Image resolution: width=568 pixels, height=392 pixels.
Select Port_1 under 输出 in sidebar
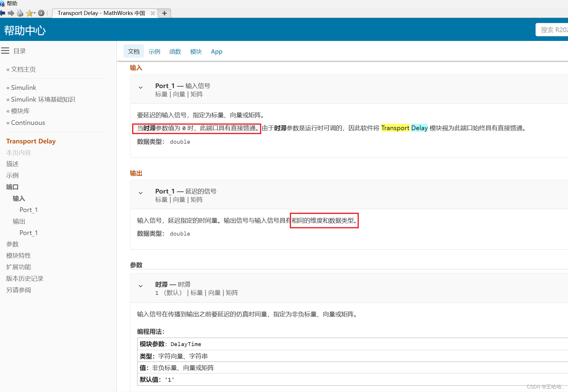tap(29, 233)
